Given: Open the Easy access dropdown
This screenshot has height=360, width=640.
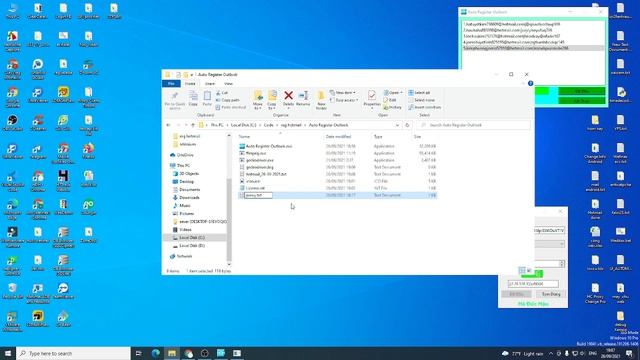Looking at the screenshot, I should point(344,100).
